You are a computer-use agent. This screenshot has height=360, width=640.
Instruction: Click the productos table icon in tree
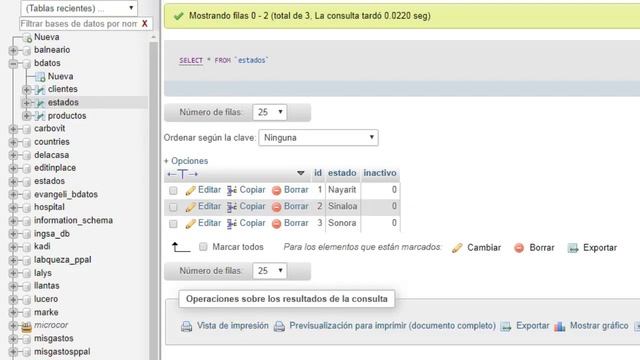click(x=40, y=116)
